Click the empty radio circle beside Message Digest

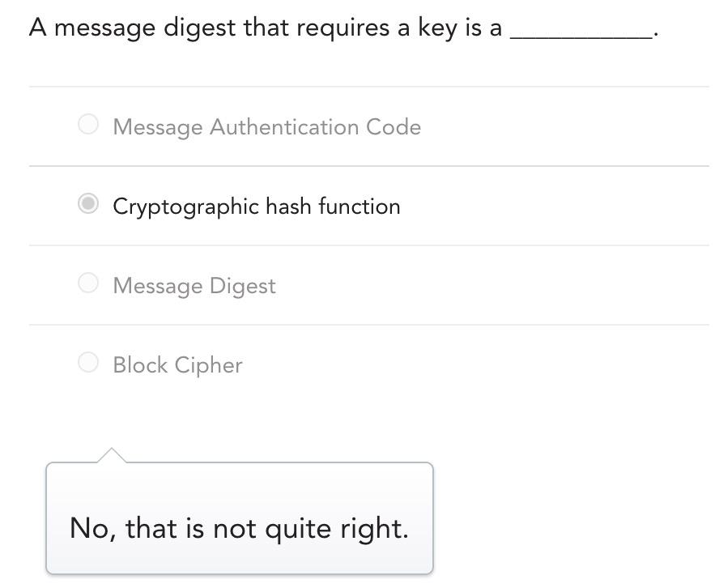(x=87, y=283)
